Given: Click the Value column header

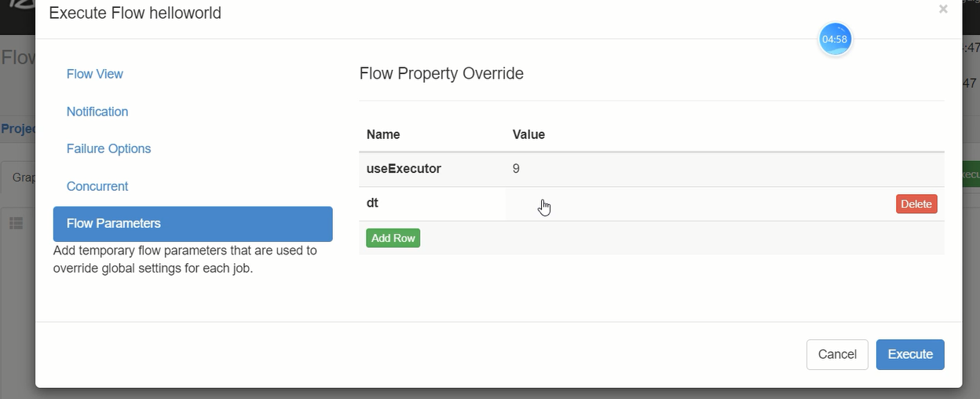Looking at the screenshot, I should click(x=528, y=134).
